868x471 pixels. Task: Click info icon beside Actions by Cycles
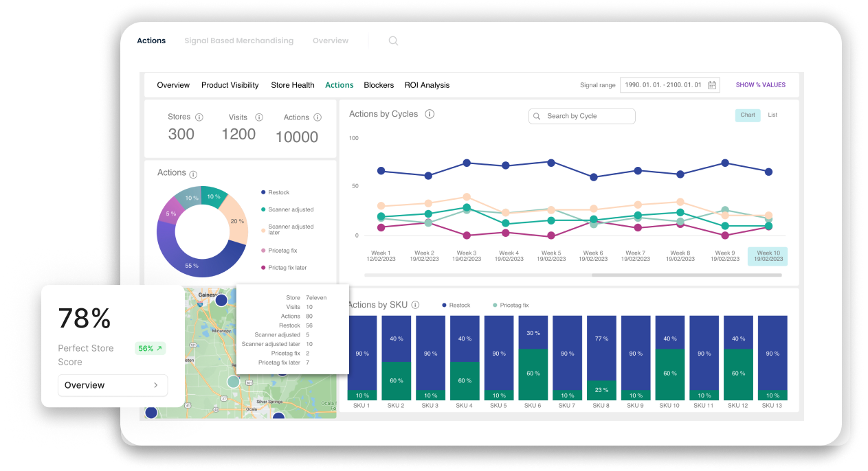tap(430, 114)
